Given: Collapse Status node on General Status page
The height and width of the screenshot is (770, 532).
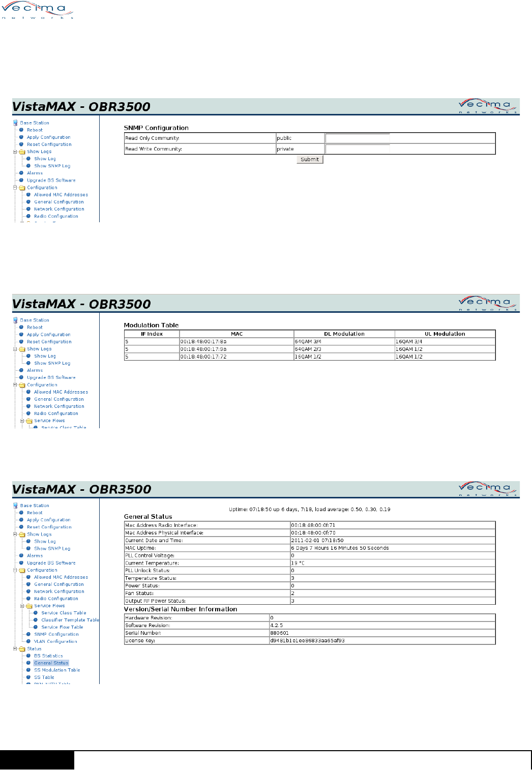Looking at the screenshot, I should click(x=15, y=649).
